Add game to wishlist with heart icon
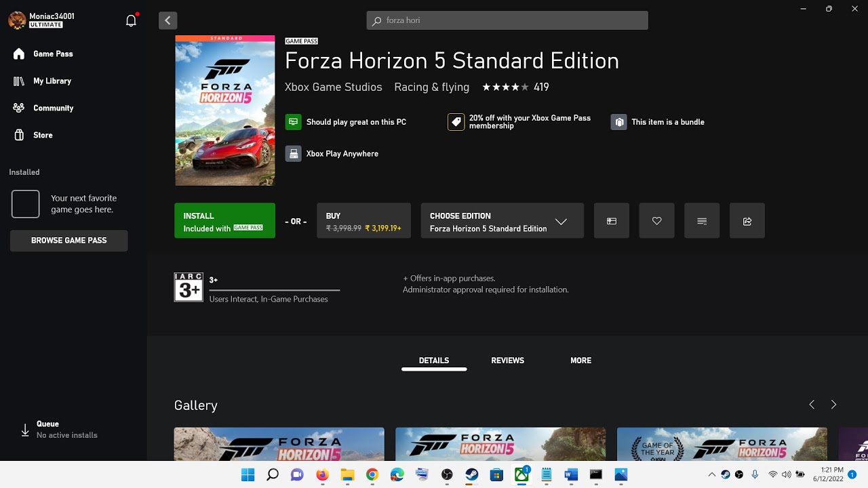The width and height of the screenshot is (868, 488). click(x=656, y=221)
